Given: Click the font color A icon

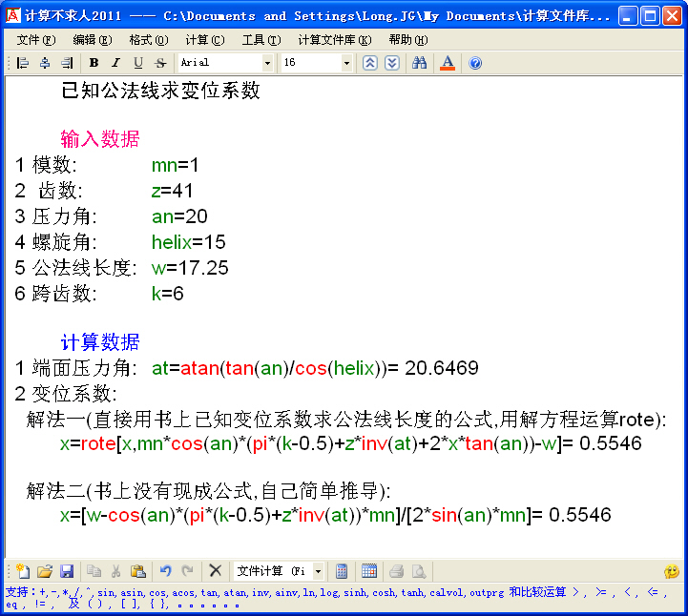Looking at the screenshot, I should point(448,63).
